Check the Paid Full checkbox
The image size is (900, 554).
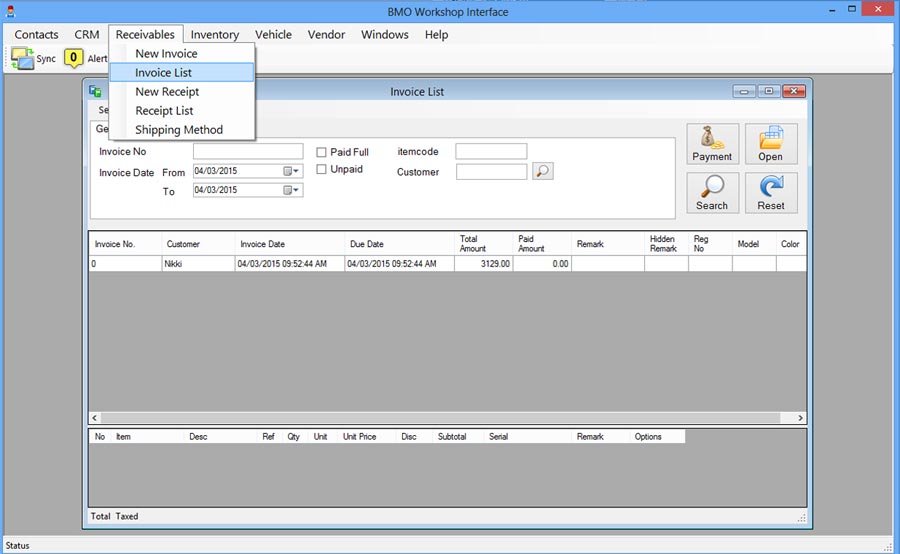(x=321, y=152)
